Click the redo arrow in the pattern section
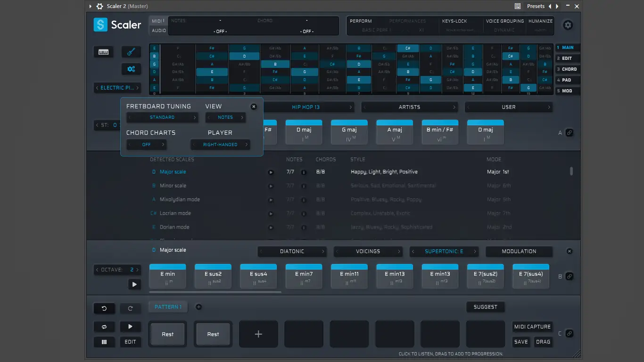This screenshot has width=644, height=362. click(x=131, y=308)
